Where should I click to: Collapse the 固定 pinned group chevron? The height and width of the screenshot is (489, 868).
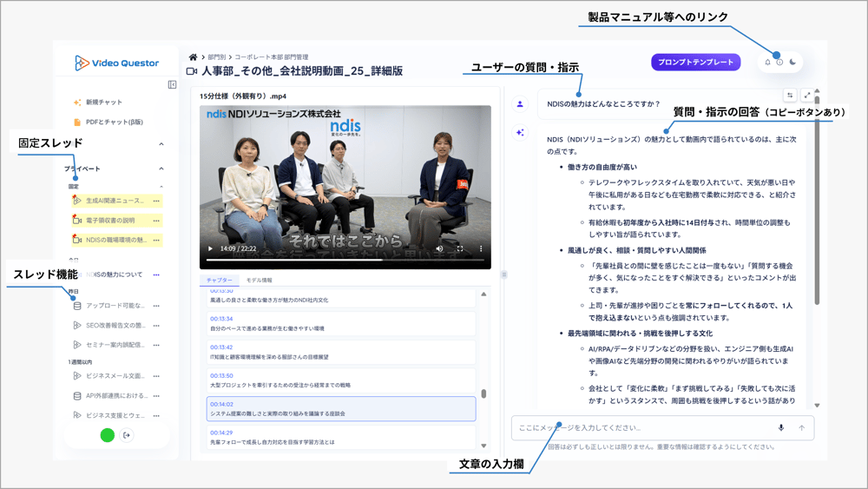[x=161, y=187]
